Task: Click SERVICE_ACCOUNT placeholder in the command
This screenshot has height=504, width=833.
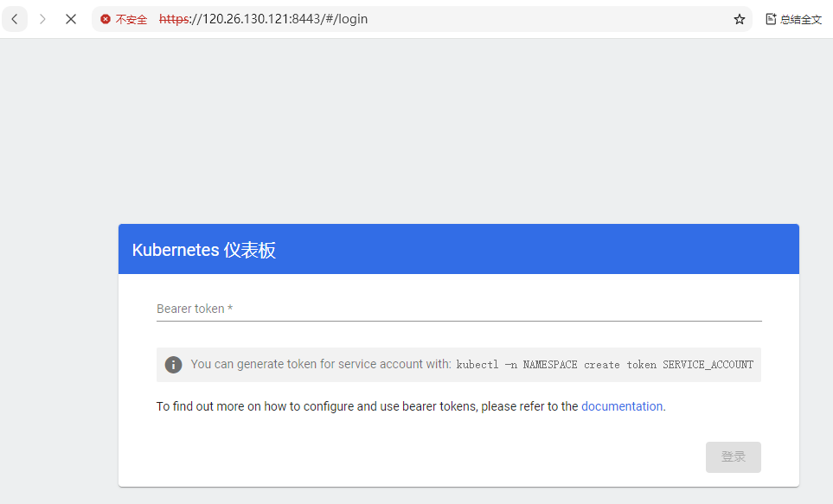Action: (708, 365)
